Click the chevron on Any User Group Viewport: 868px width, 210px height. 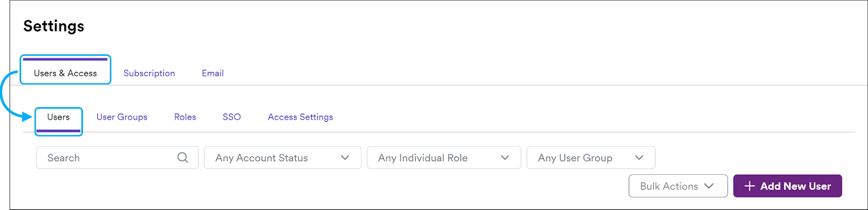(x=639, y=157)
